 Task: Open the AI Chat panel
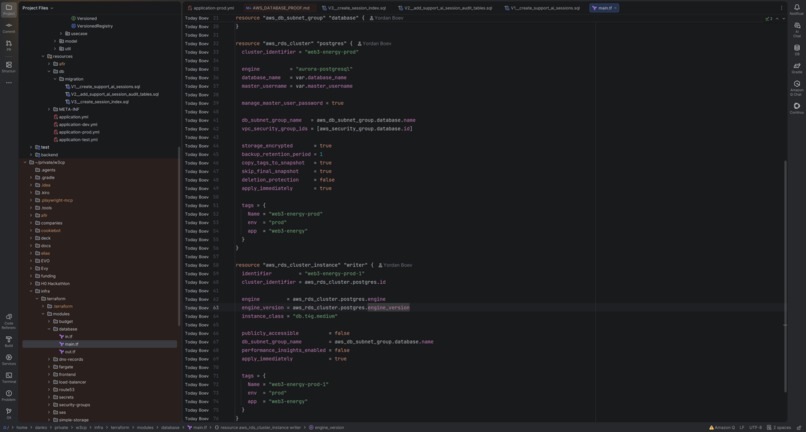tap(797, 29)
